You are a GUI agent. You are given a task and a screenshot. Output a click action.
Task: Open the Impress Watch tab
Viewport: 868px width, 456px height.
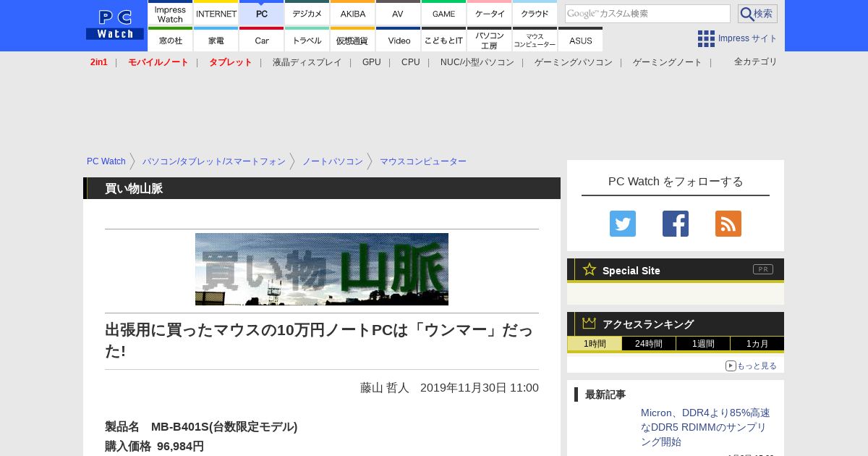(170, 12)
